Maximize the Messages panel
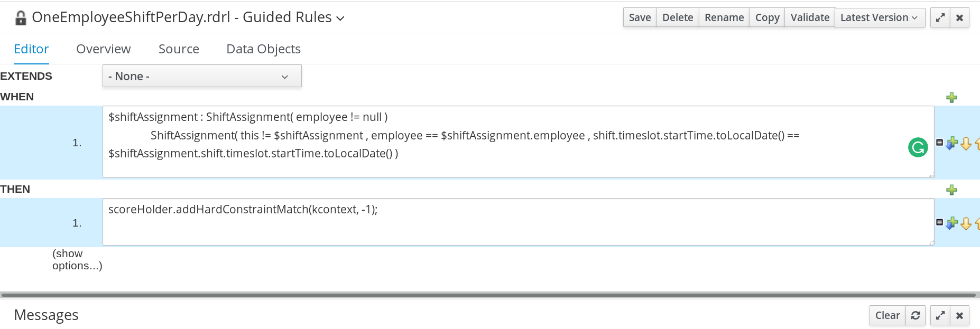 [x=940, y=315]
